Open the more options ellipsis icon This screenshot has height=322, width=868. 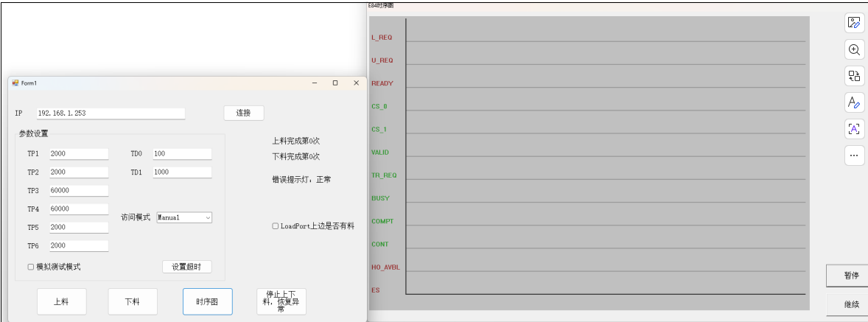(854, 155)
